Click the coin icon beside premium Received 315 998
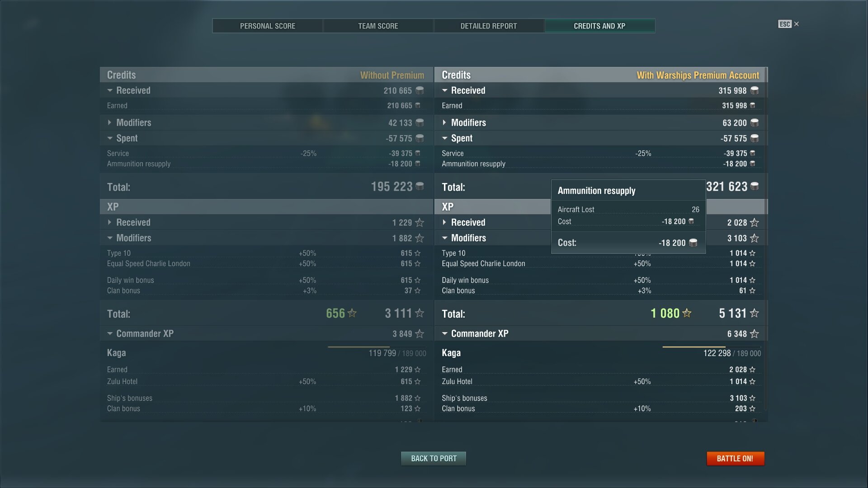Image resolution: width=868 pixels, height=488 pixels. (755, 90)
